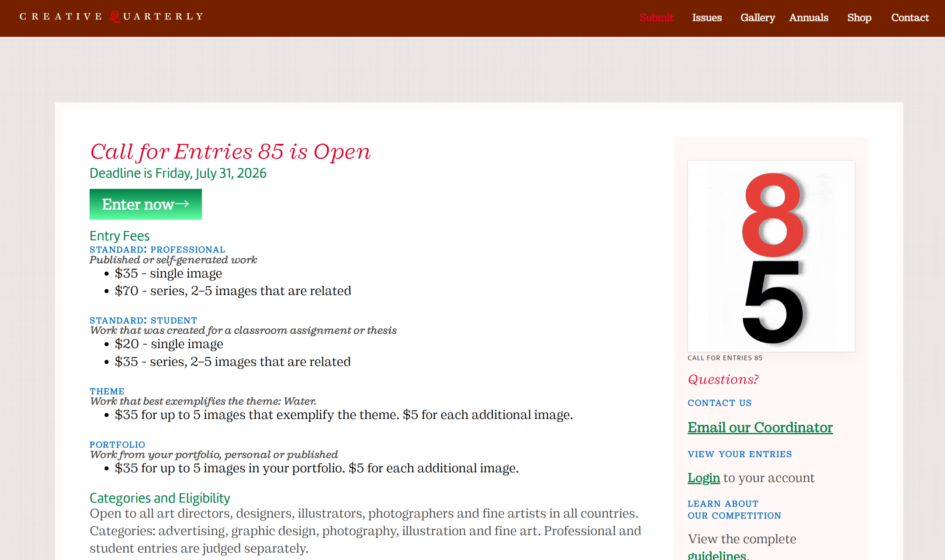Open the complete guidelines link
Image resolution: width=945 pixels, height=560 pixels.
717,556
